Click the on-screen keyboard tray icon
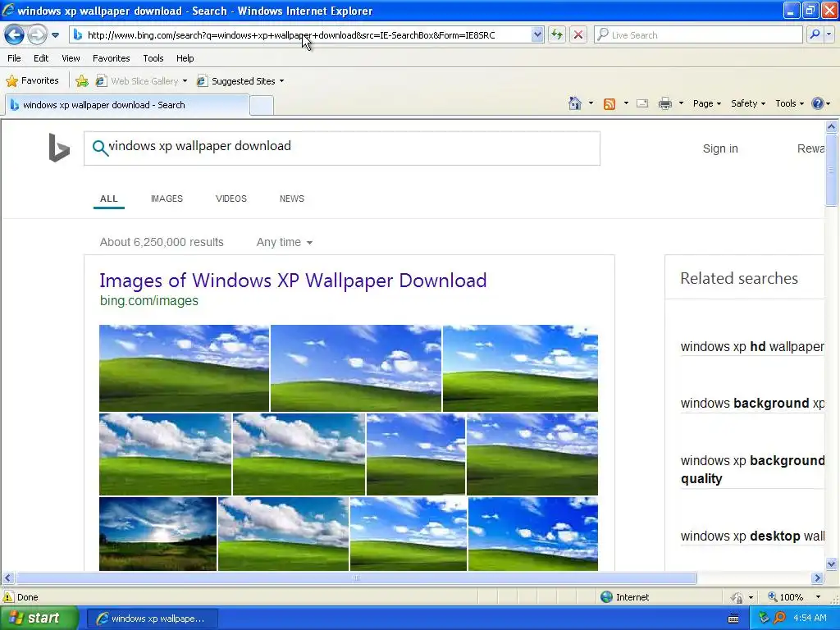Image resolution: width=840 pixels, height=630 pixels. coord(733,619)
